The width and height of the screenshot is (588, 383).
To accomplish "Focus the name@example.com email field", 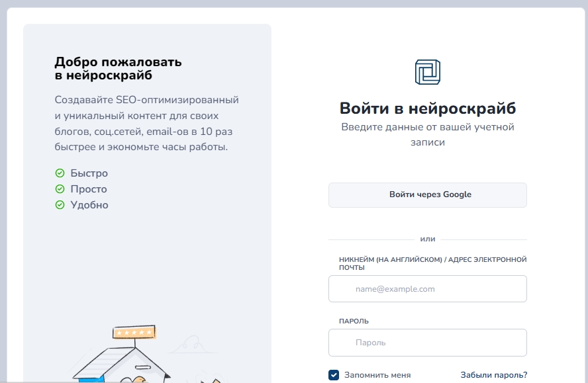I will pyautogui.click(x=428, y=289).
